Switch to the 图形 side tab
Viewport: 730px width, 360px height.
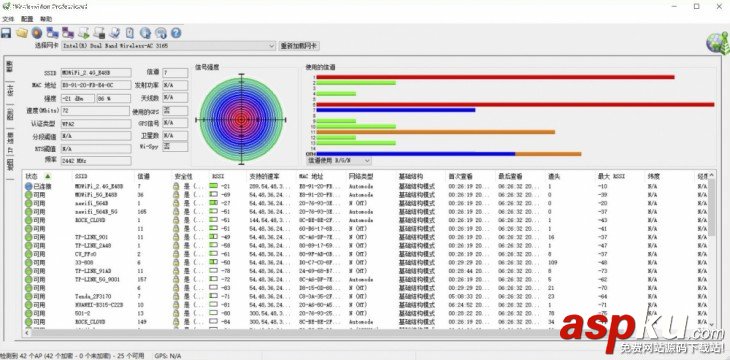pyautogui.click(x=10, y=115)
